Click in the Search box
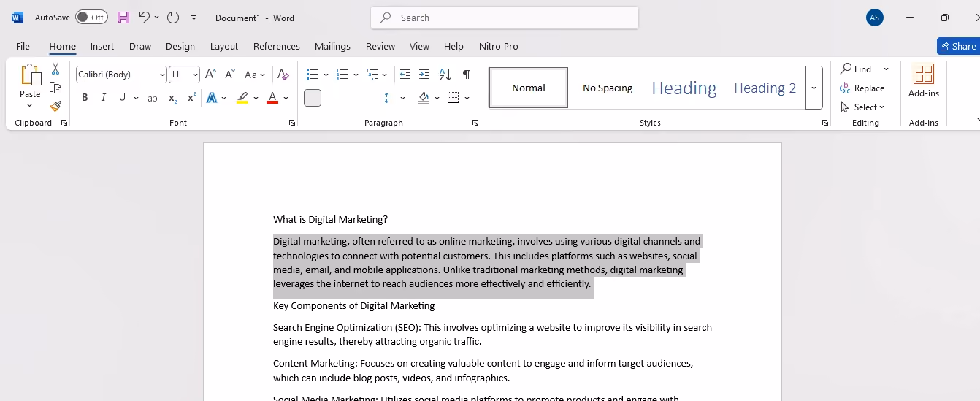Screen dimensions: 980x401 tap(505, 18)
